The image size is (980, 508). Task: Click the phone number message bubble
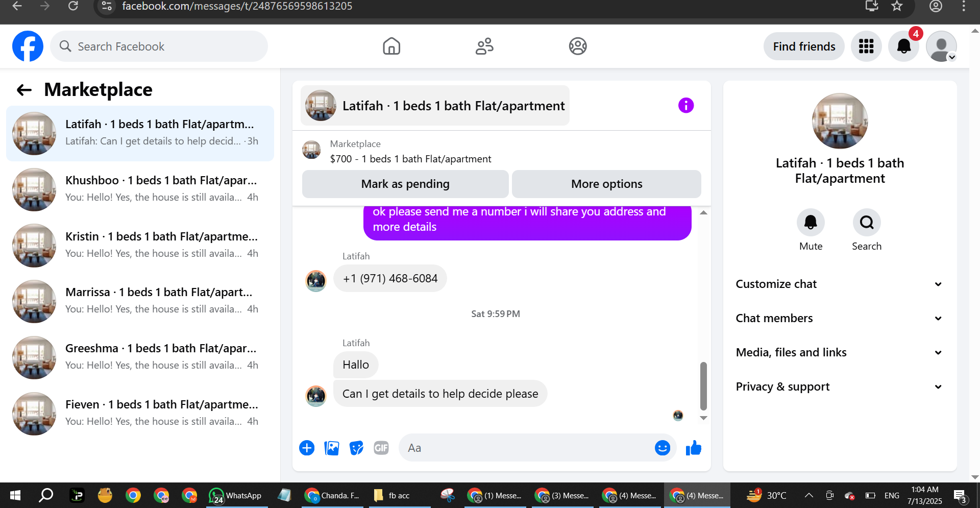tap(390, 279)
